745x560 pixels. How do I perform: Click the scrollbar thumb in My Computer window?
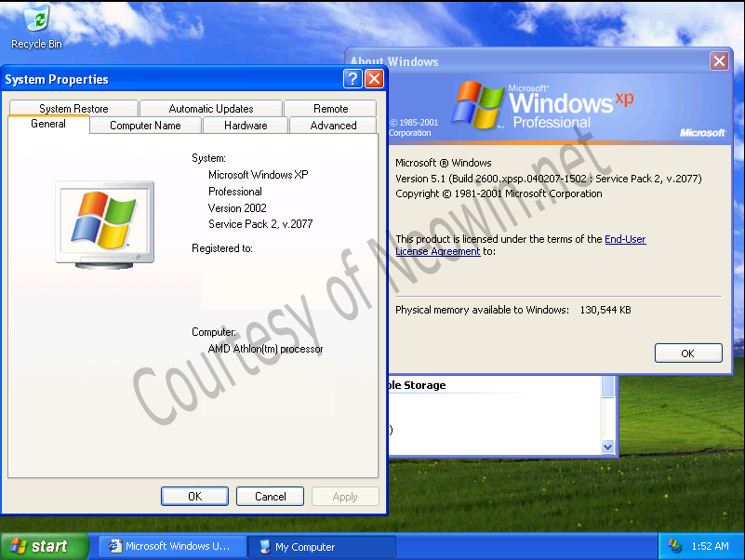click(607, 386)
